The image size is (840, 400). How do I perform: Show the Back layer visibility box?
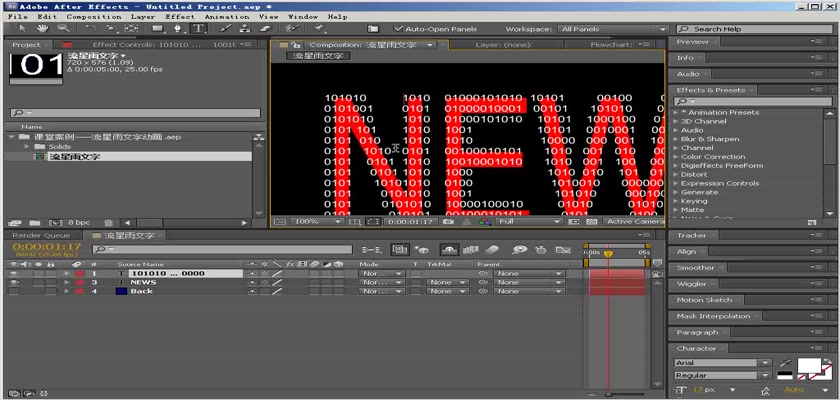pos(14,291)
